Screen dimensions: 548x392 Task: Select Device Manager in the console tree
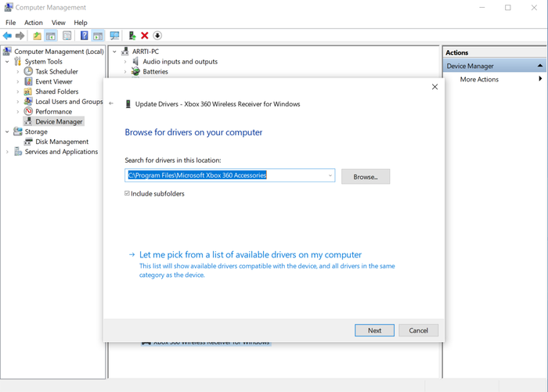pos(59,121)
